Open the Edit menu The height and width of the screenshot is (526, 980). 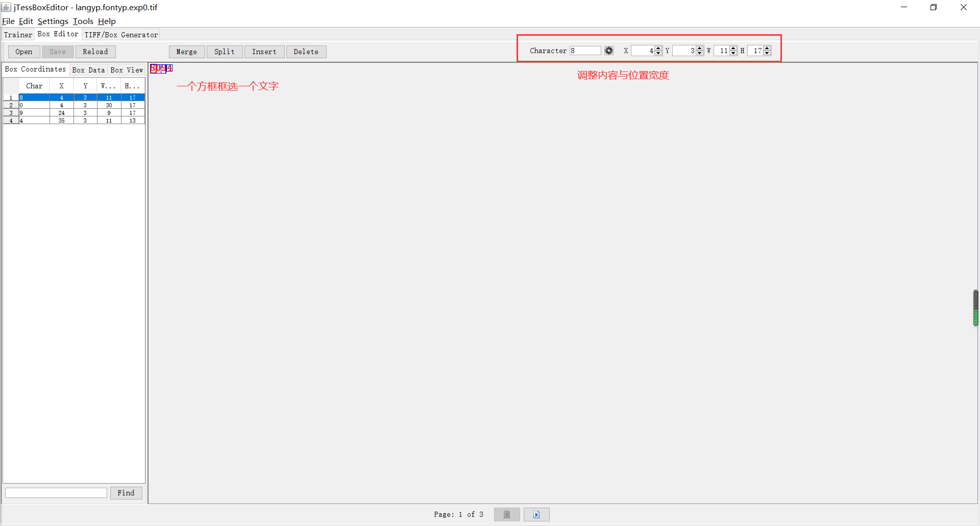(26, 21)
